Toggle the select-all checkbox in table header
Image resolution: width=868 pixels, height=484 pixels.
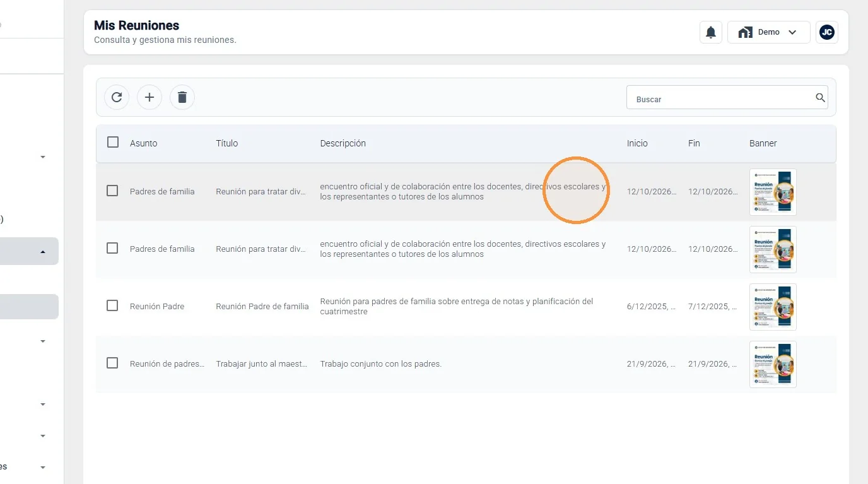(x=113, y=142)
